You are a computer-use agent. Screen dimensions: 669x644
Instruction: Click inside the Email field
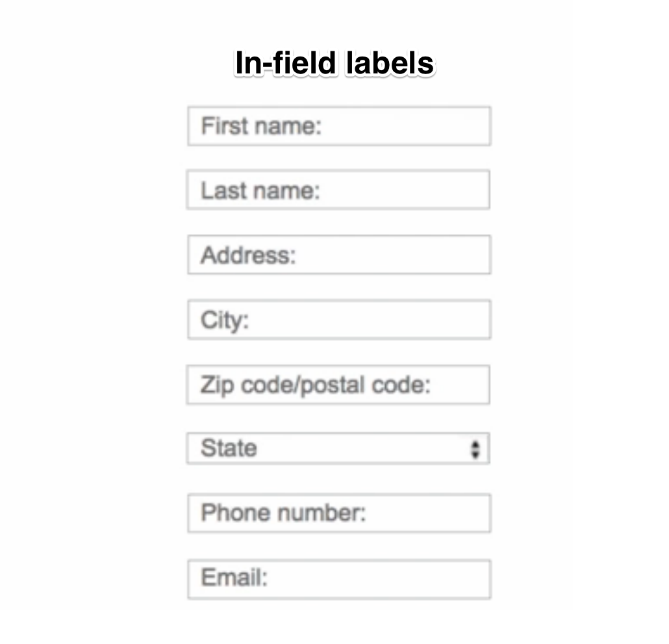(x=338, y=578)
